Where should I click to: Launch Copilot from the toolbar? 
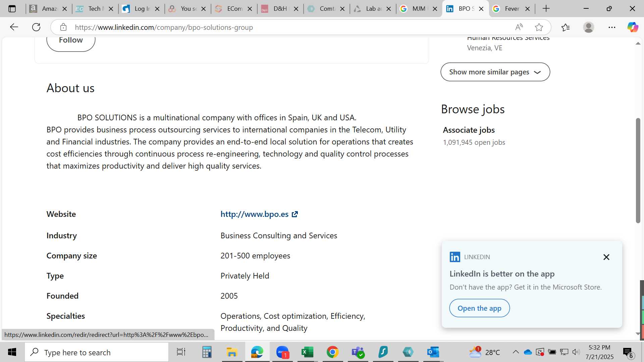633,27
